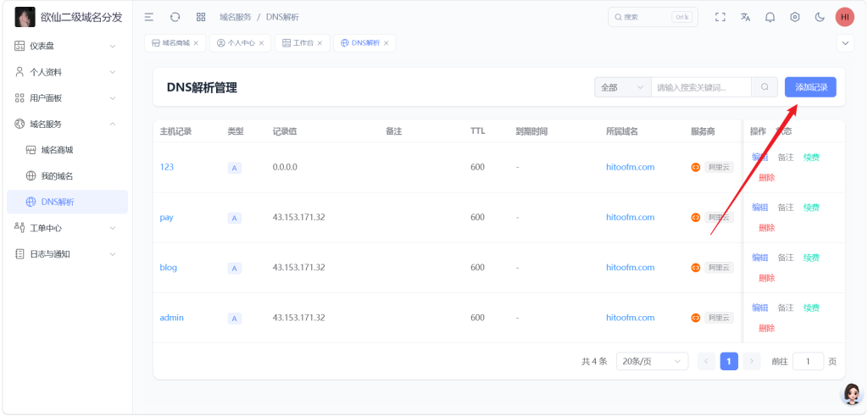Viewport: 868px width, 416px height.
Task: Switch to the 工作台 tab
Action: pyautogui.click(x=302, y=42)
